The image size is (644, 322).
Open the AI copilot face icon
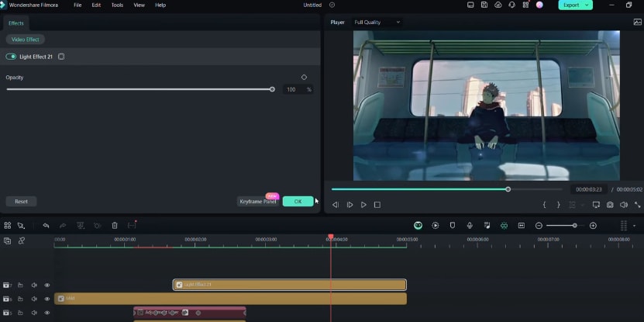point(418,225)
